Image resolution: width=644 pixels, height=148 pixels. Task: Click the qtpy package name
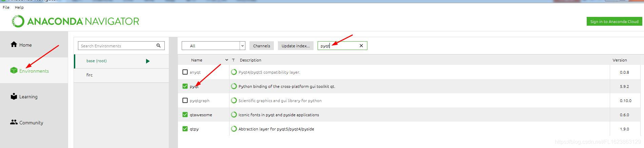(x=194, y=129)
